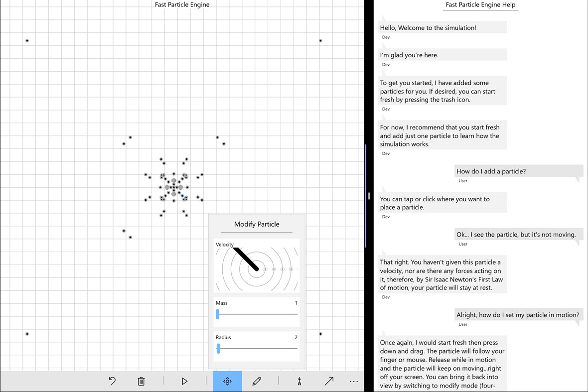Select the pencil draw tool
Image resolution: width=588 pixels, height=392 pixels.
click(257, 381)
